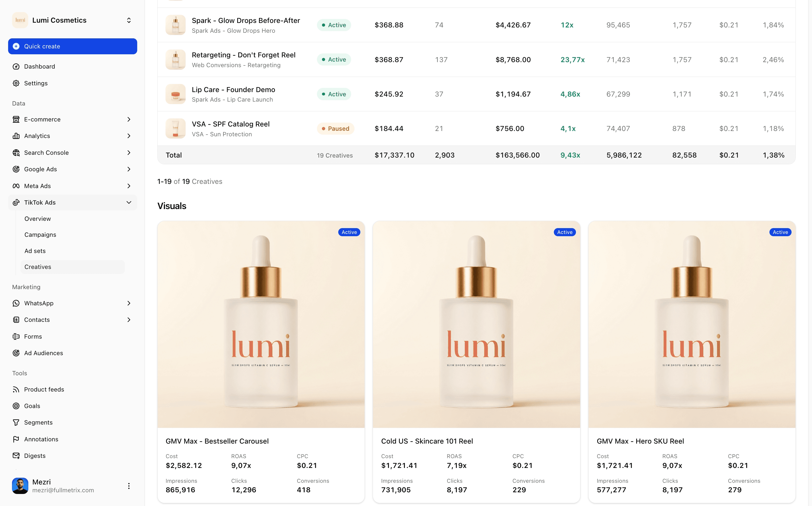Viewport: 812px width, 506px height.
Task: Expand the Search Console chevron
Action: [x=129, y=153]
